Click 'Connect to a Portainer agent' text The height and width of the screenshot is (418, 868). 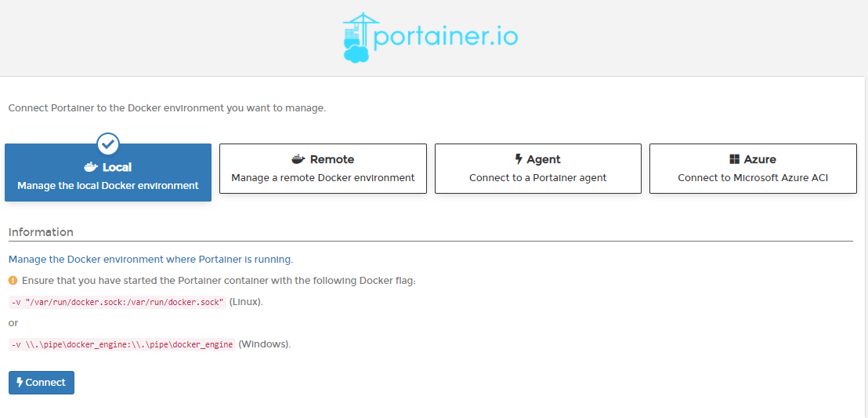pyautogui.click(x=538, y=178)
